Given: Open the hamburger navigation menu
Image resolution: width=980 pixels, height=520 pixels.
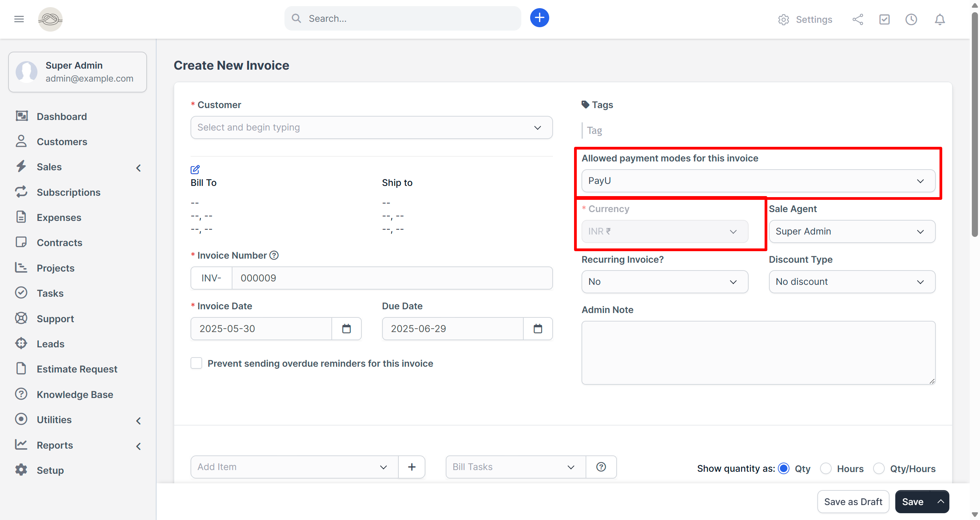Looking at the screenshot, I should 19,19.
